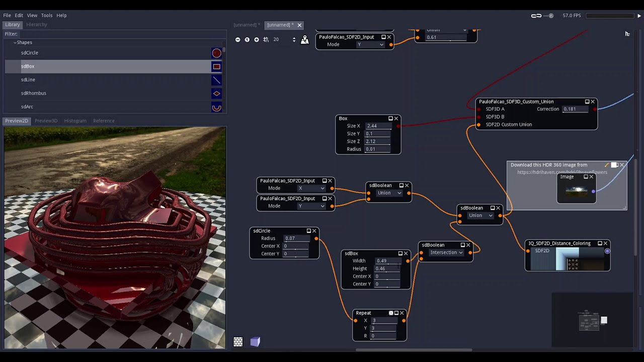Edit the HDR comment with pencil icon
The image size is (644, 362).
coord(607,165)
